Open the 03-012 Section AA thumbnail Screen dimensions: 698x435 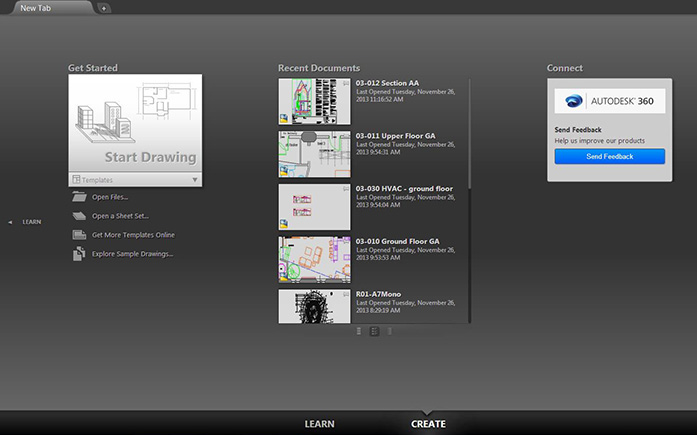coord(314,102)
